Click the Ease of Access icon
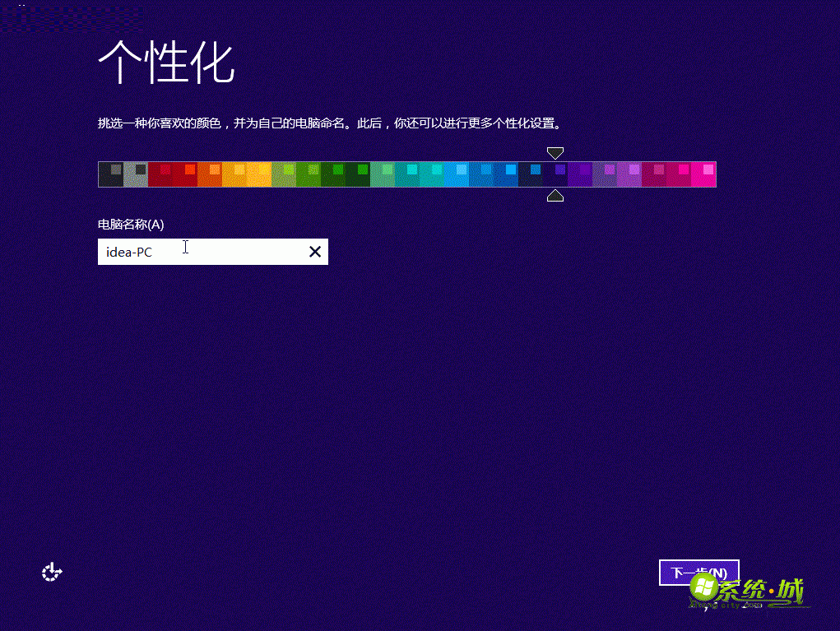Screen dimensions: 840x631 [51, 571]
